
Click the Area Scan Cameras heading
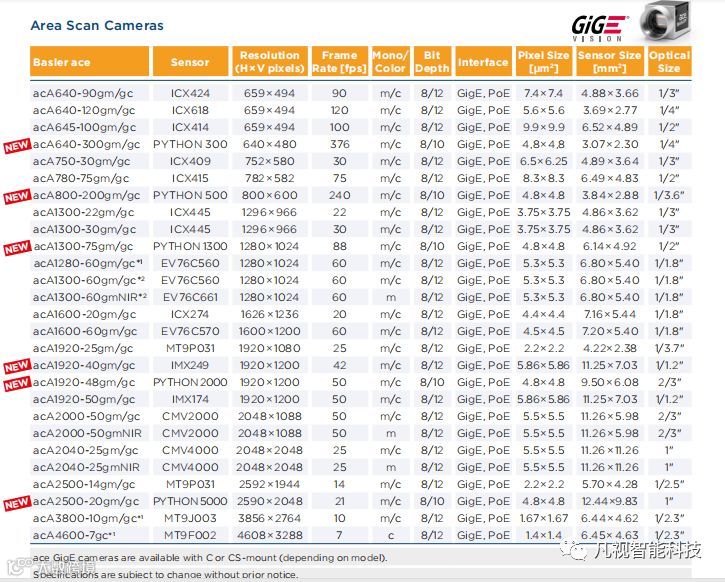pos(97,25)
